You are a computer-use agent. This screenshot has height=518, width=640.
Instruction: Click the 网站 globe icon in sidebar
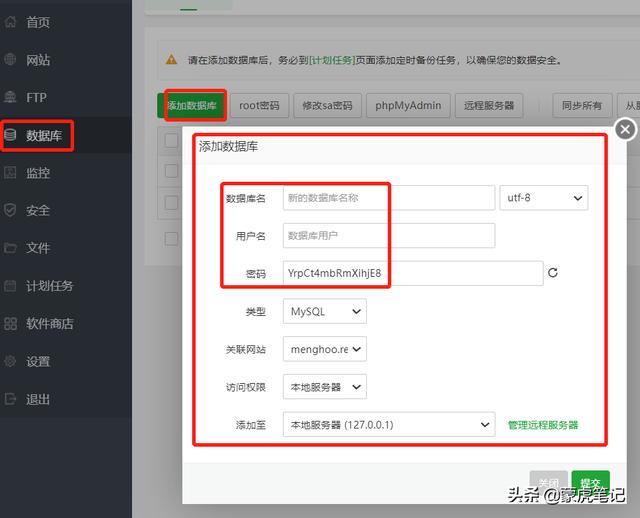[11, 60]
